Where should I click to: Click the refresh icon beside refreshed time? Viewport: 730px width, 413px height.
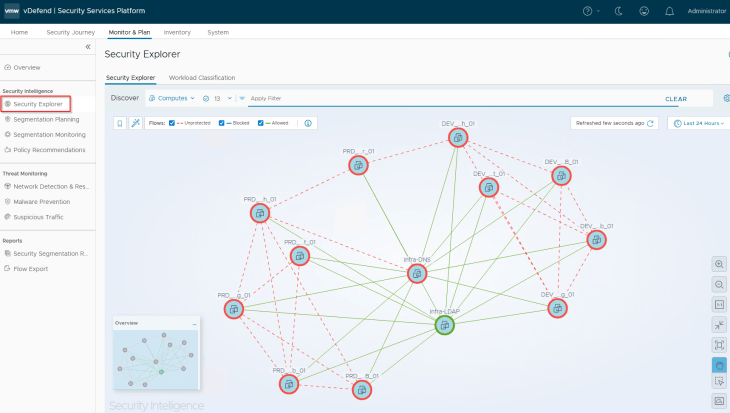pos(650,123)
